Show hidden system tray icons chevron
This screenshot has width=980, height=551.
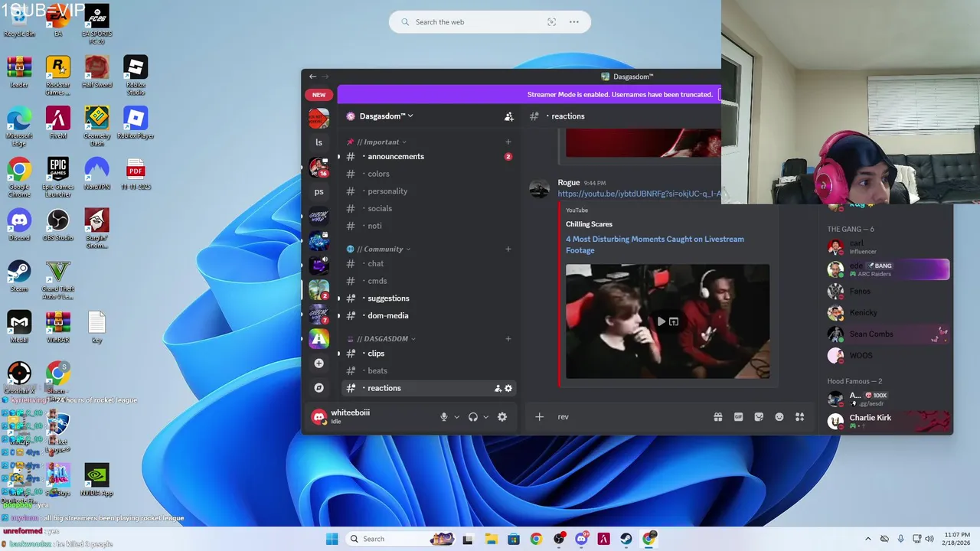[x=867, y=539]
